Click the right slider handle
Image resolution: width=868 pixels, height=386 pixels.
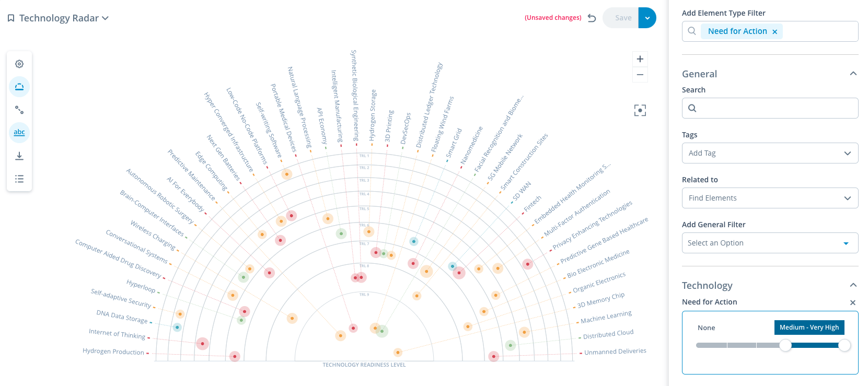844,345
